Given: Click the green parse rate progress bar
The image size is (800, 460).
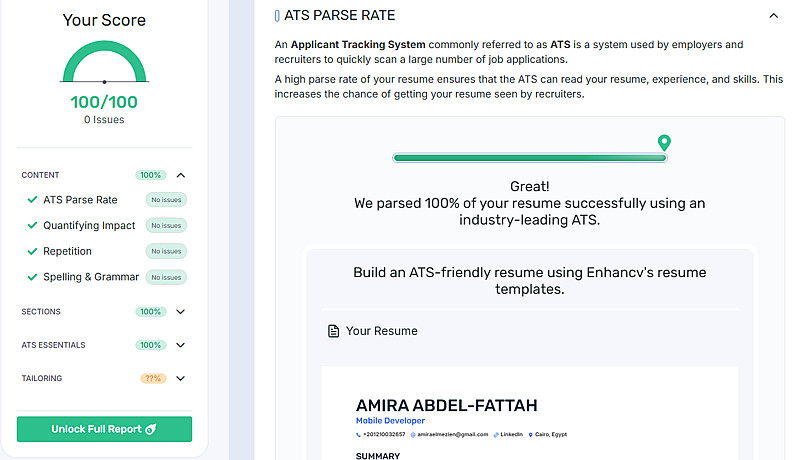Looking at the screenshot, I should pos(529,158).
